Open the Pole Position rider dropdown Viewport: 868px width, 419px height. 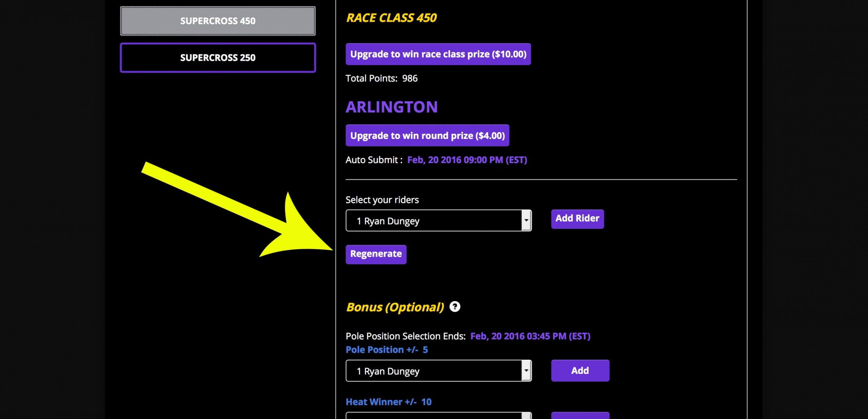(438, 371)
